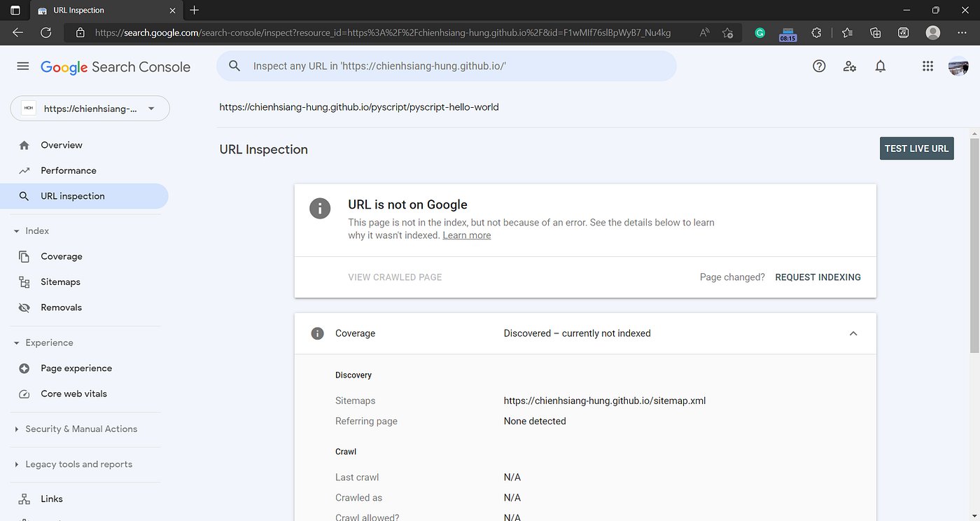Open the Help question mark icon
The image size is (980, 521).
pos(819,66)
